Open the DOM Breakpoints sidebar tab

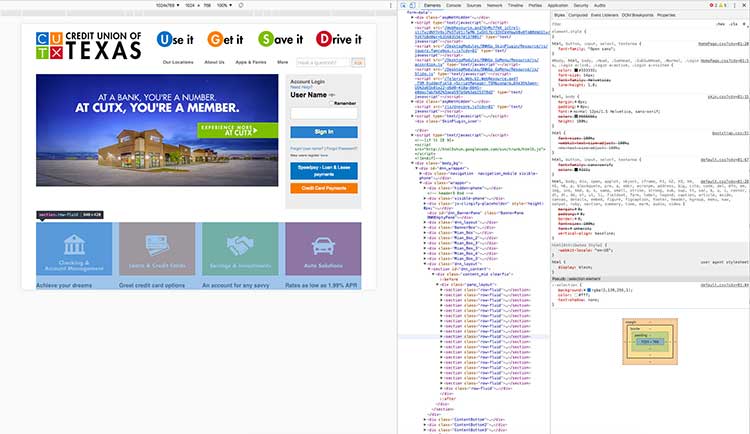[x=637, y=15]
